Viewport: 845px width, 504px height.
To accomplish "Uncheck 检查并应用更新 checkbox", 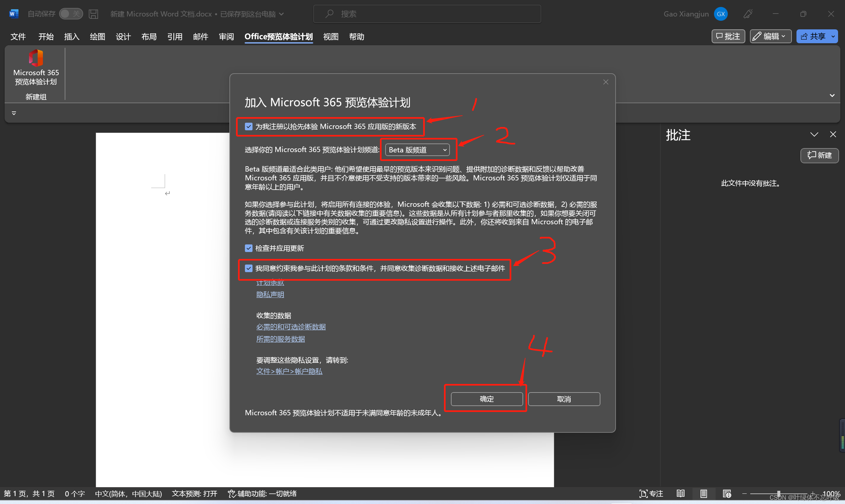I will click(x=248, y=248).
